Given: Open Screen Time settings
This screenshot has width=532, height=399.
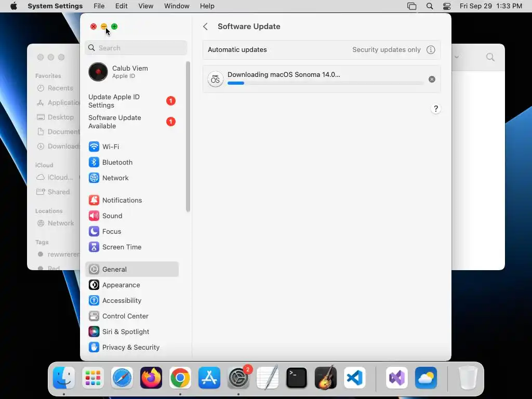Looking at the screenshot, I should tap(131, 247).
